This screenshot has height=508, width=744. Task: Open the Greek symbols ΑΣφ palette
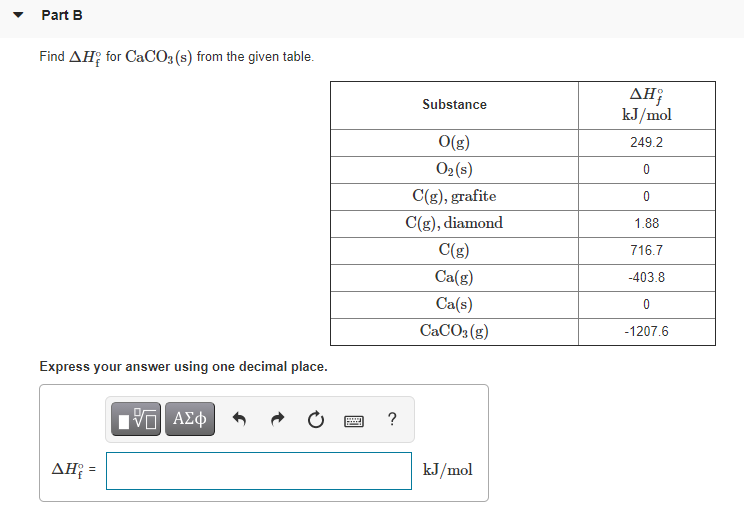pyautogui.click(x=190, y=419)
